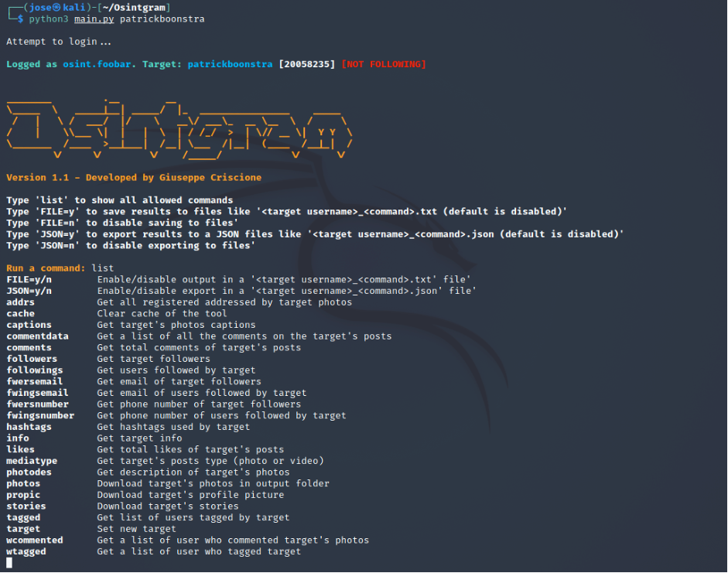Click the 'addrs' command name
The width and height of the screenshot is (728, 573).
(x=20, y=302)
